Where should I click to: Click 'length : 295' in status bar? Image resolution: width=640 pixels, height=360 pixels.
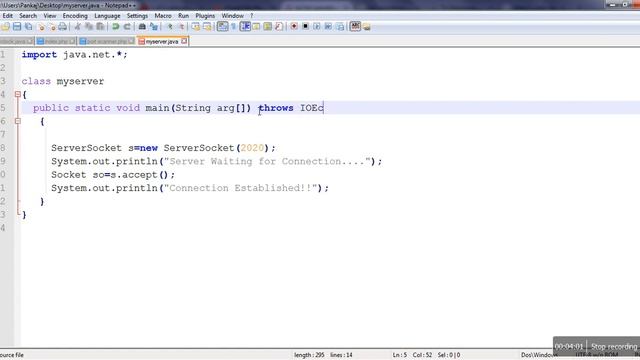[309, 355]
